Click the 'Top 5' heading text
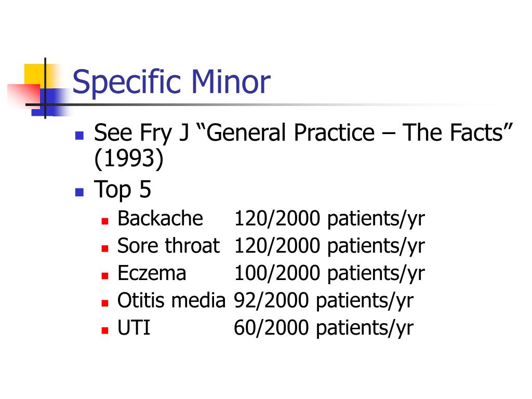The width and height of the screenshot is (532, 399). (x=123, y=189)
